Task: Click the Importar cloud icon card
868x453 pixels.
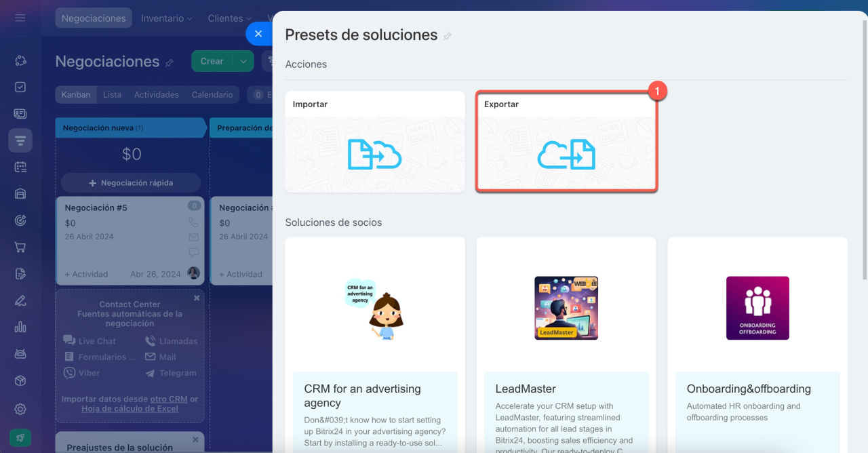Action: [x=375, y=142]
